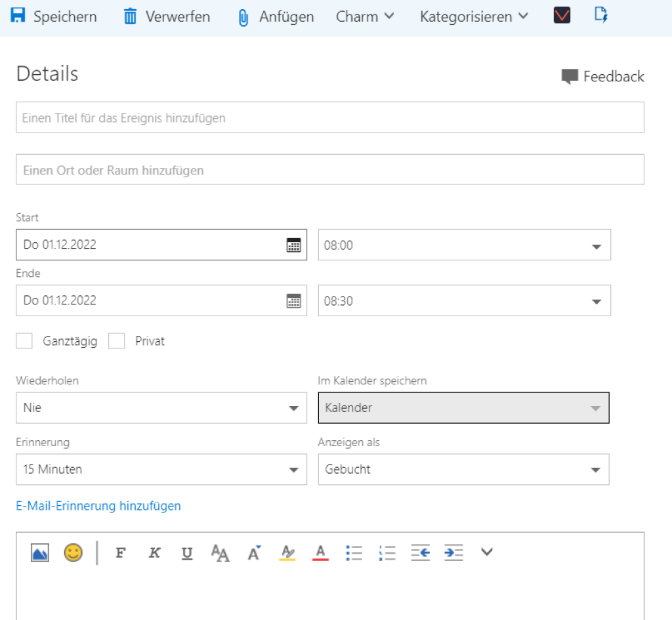Open the Charm dropdown menu
Image resolution: width=672 pixels, height=620 pixels.
click(x=365, y=16)
